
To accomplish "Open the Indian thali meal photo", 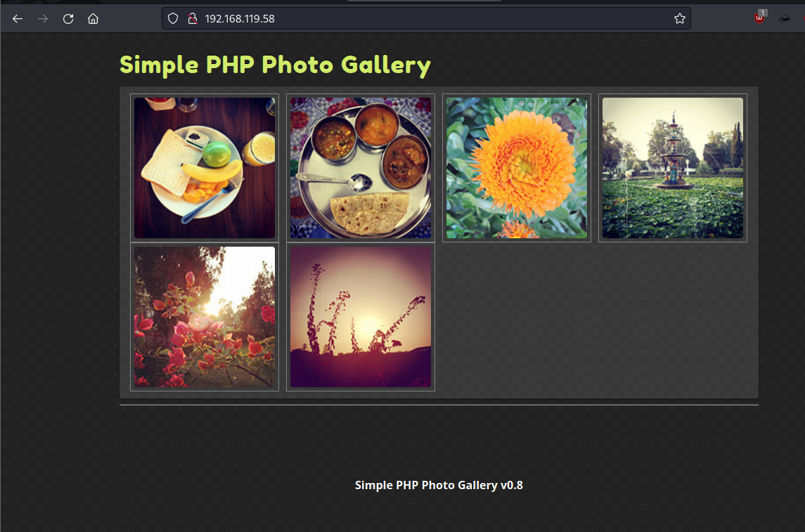I will coord(361,168).
